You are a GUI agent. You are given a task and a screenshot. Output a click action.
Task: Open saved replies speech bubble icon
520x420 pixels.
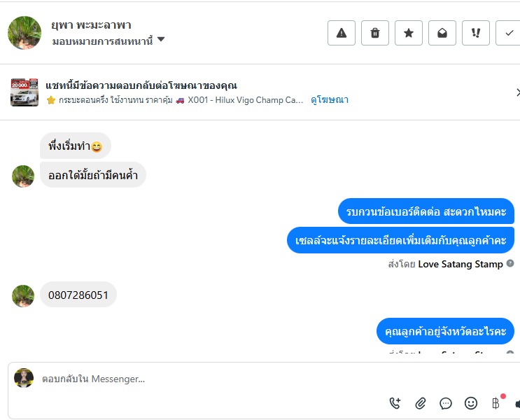(x=446, y=403)
